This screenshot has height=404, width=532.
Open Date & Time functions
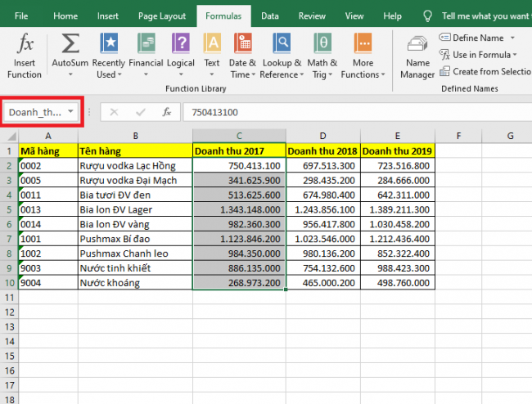coord(242,55)
